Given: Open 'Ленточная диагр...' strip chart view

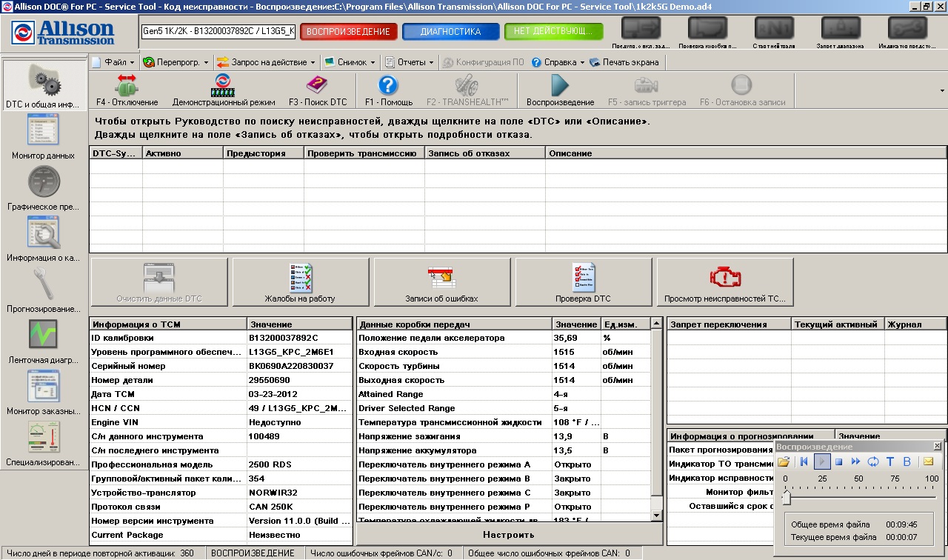Looking at the screenshot, I should 43,342.
